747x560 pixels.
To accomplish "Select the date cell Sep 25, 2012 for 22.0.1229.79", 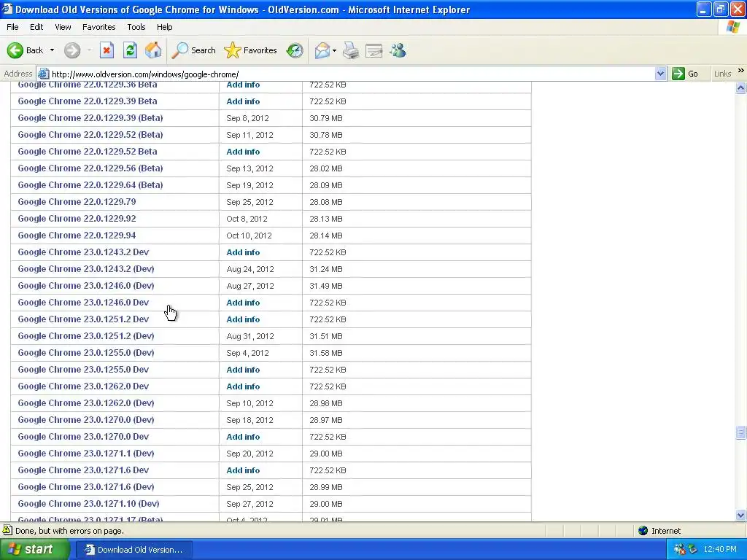I will pos(249,203).
